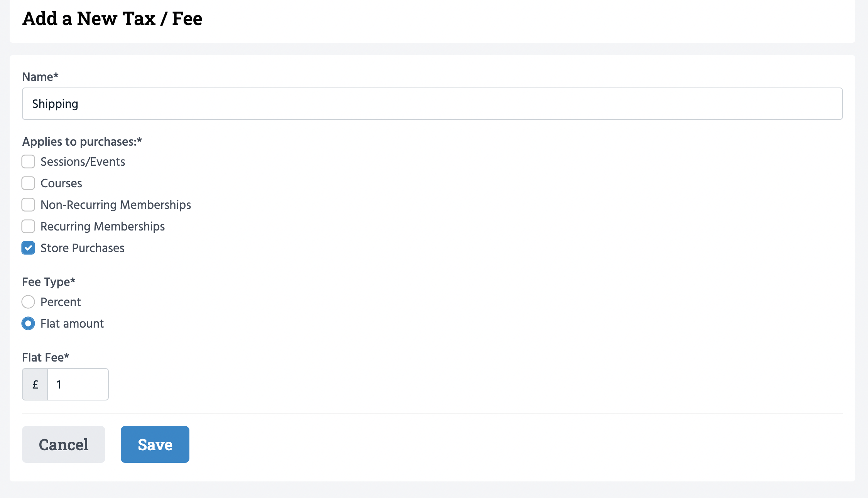Select the Percent fee type radio

point(28,302)
